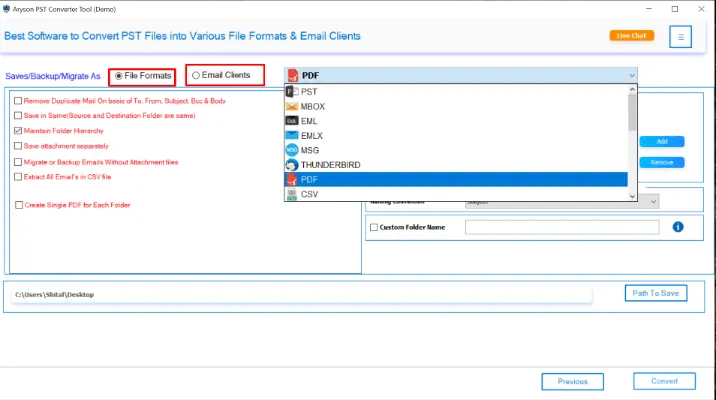Viewport: 716px width, 400px height.
Task: Enable Save in Same folder checkbox
Action: point(18,116)
